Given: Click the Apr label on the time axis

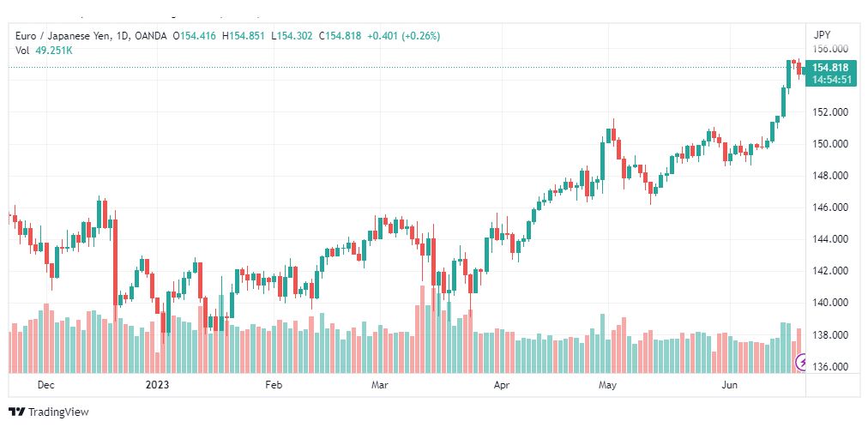Looking at the screenshot, I should click(501, 385).
